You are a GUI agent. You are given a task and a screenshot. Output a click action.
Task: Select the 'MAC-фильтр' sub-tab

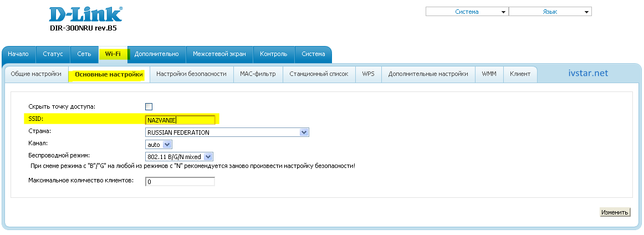click(258, 74)
